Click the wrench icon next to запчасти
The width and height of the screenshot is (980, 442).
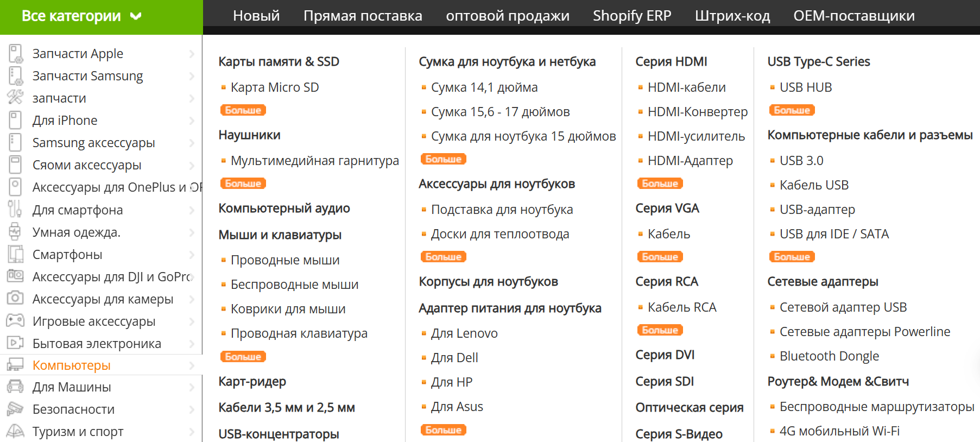(x=15, y=98)
